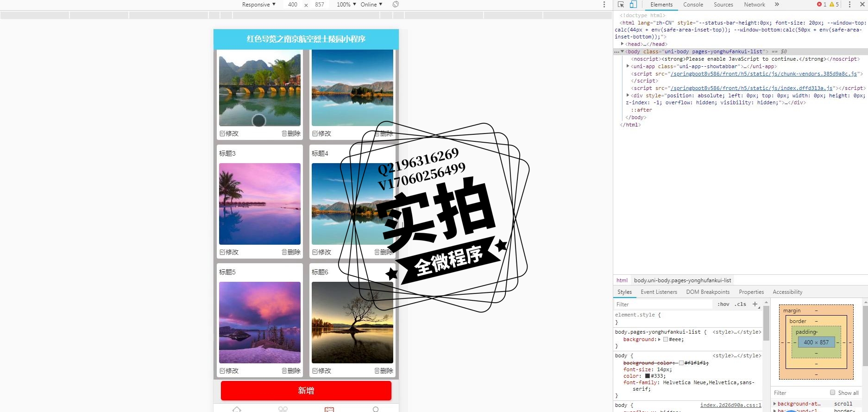Click 修改 under top-right lake image
Image resolution: width=868 pixels, height=412 pixels.
[321, 133]
